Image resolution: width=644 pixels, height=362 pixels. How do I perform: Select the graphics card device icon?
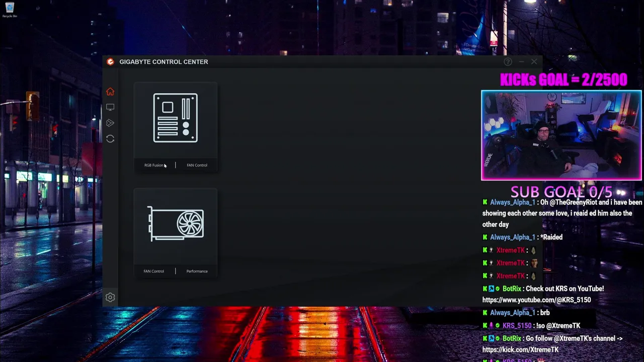(x=176, y=224)
